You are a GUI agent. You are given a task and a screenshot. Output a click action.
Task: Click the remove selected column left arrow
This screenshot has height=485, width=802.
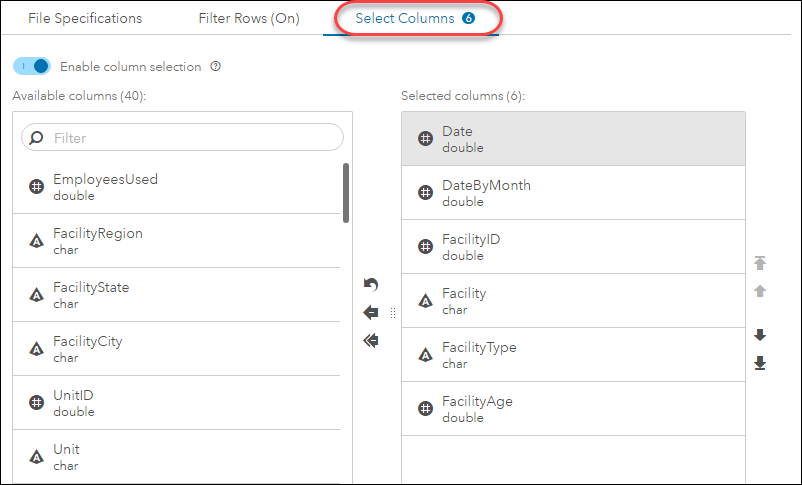[371, 313]
